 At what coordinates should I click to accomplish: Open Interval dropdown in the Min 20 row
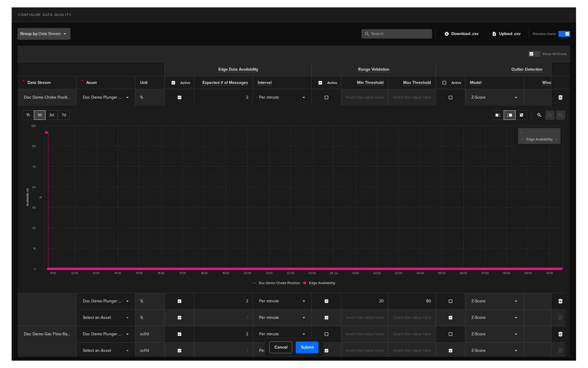coord(282,301)
